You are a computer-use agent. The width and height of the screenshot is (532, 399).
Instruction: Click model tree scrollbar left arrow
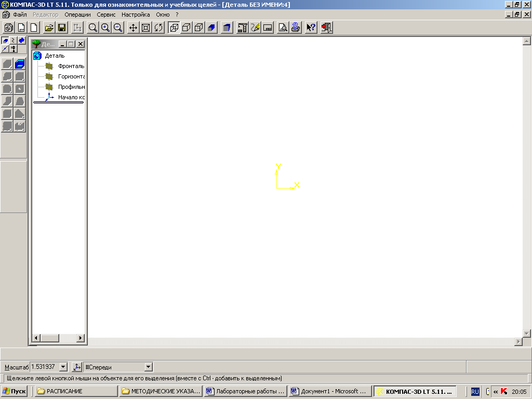point(36,338)
